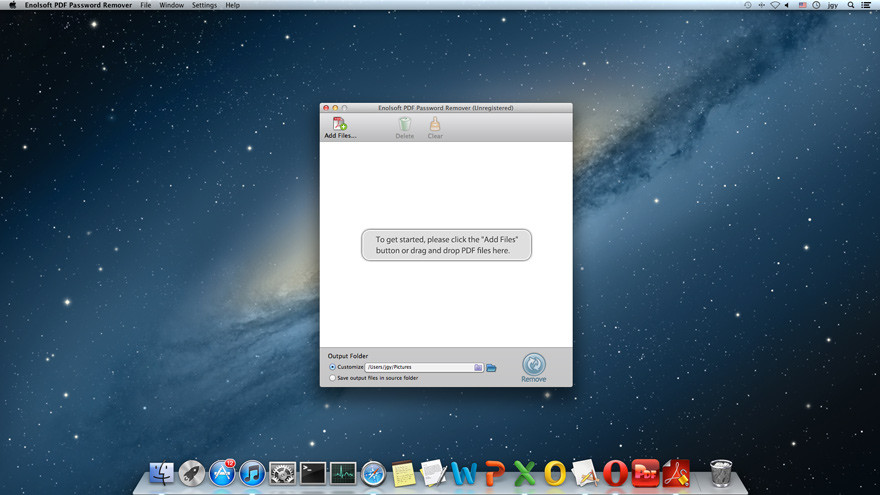Click the Delete trash toolbar icon
This screenshot has height=495, width=880.
tap(404, 128)
